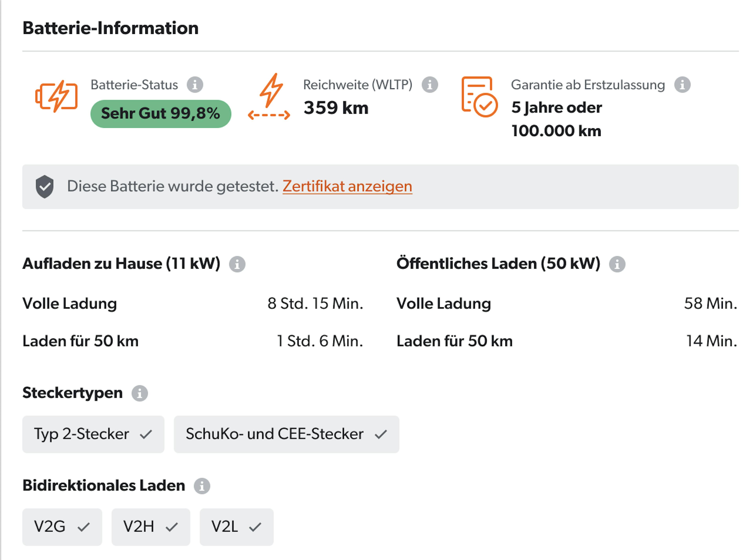This screenshot has height=560, width=753.
Task: Open info icon beside Öffentliches Laden (50 kW)
Action: coord(617,264)
